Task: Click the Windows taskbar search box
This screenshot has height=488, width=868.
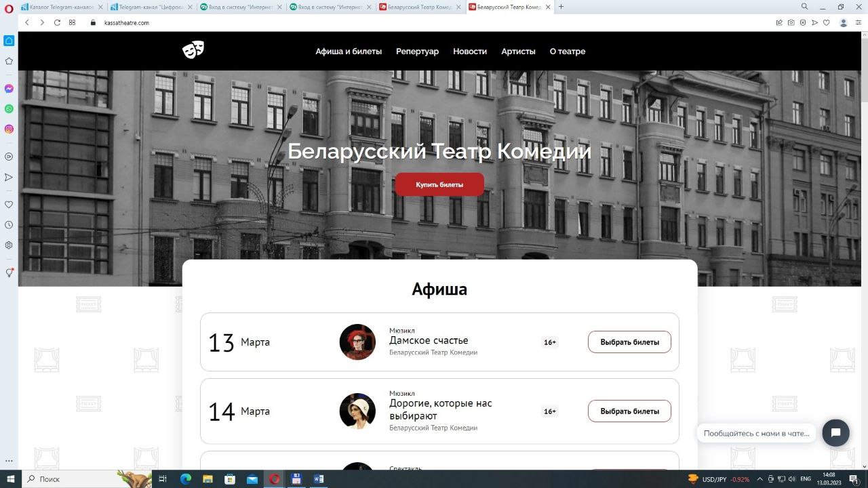Action: click(x=87, y=479)
